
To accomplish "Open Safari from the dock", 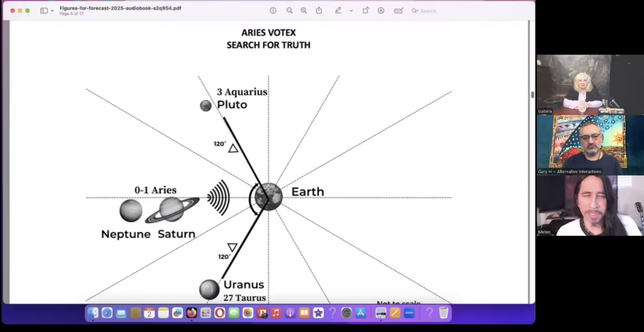I will click(107, 313).
